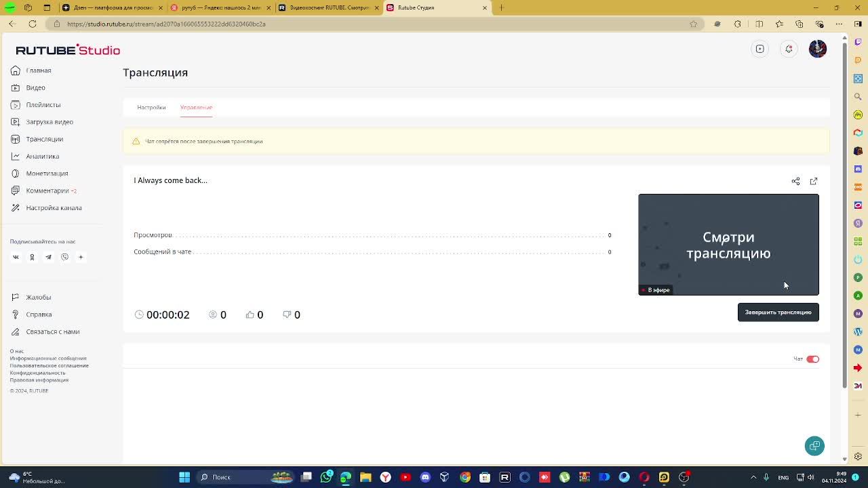Open the Видео section in sidebar
The height and width of the screenshot is (488, 868).
point(28,87)
